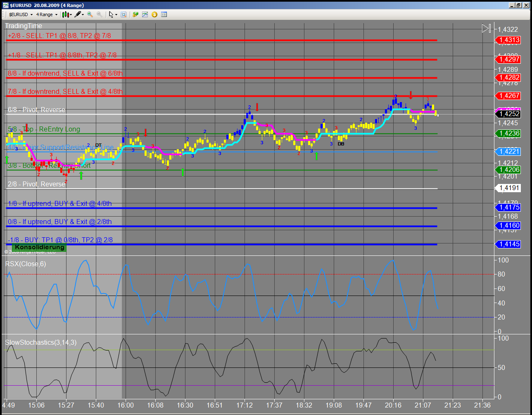Viewport: 532px width, 415px height.
Task: Click the red down arrow near 20:16
Action: click(411, 95)
